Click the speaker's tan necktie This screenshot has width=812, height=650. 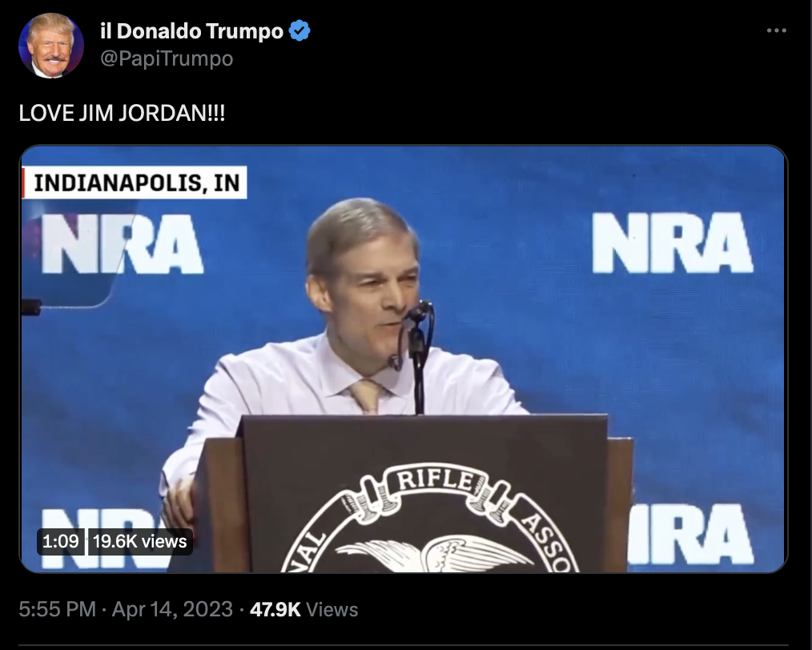367,395
